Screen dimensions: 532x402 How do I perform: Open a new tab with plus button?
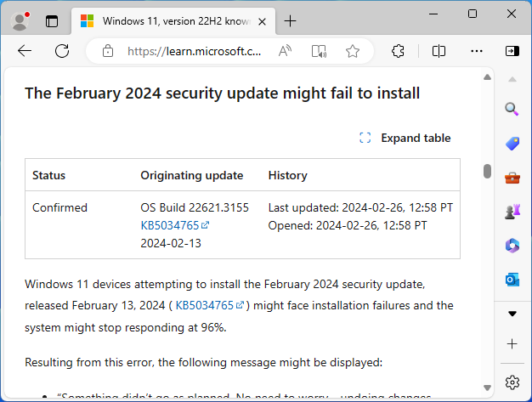[291, 20]
